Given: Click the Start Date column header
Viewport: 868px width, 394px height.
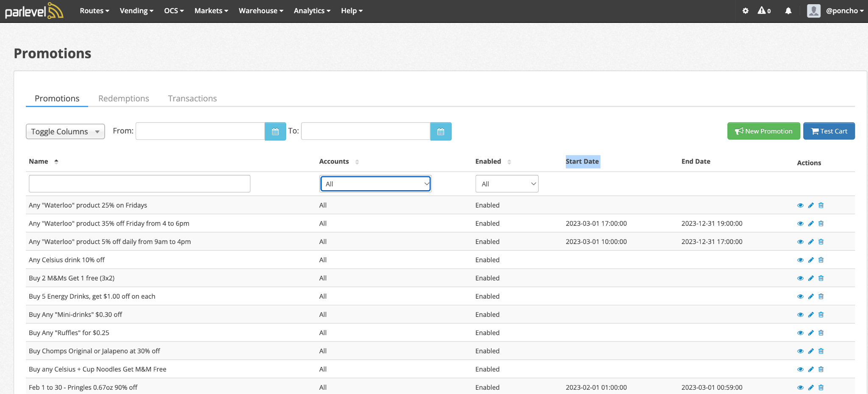Looking at the screenshot, I should click(582, 161).
